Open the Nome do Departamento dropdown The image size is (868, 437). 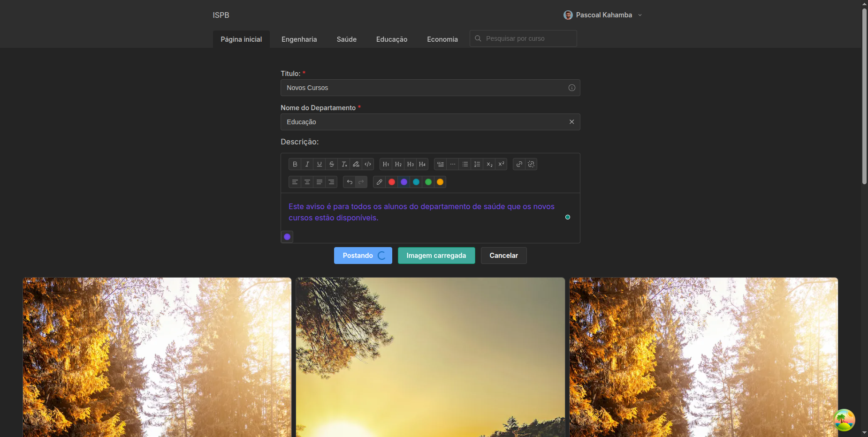click(422, 122)
